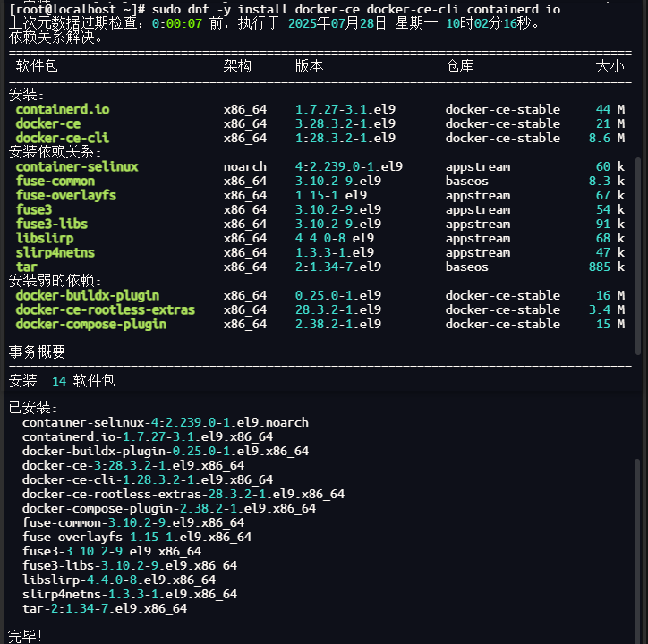Click the "版本" column header
The image size is (648, 644).
click(x=309, y=66)
